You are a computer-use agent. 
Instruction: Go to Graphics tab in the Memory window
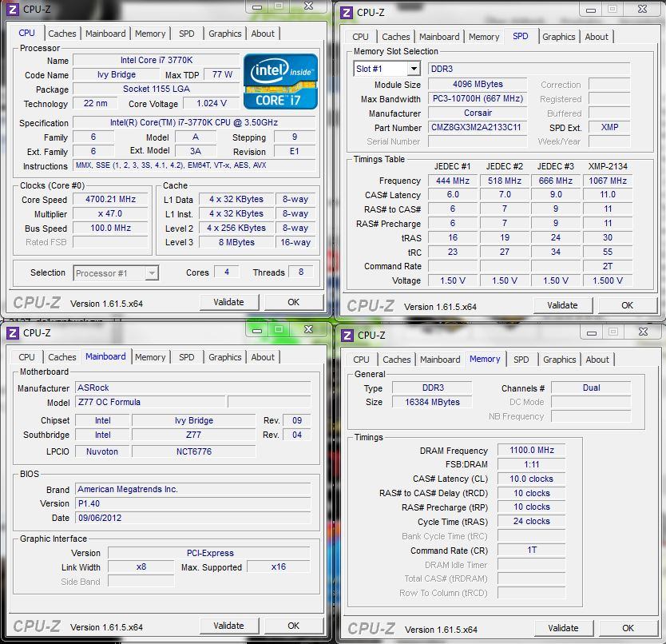click(x=559, y=360)
